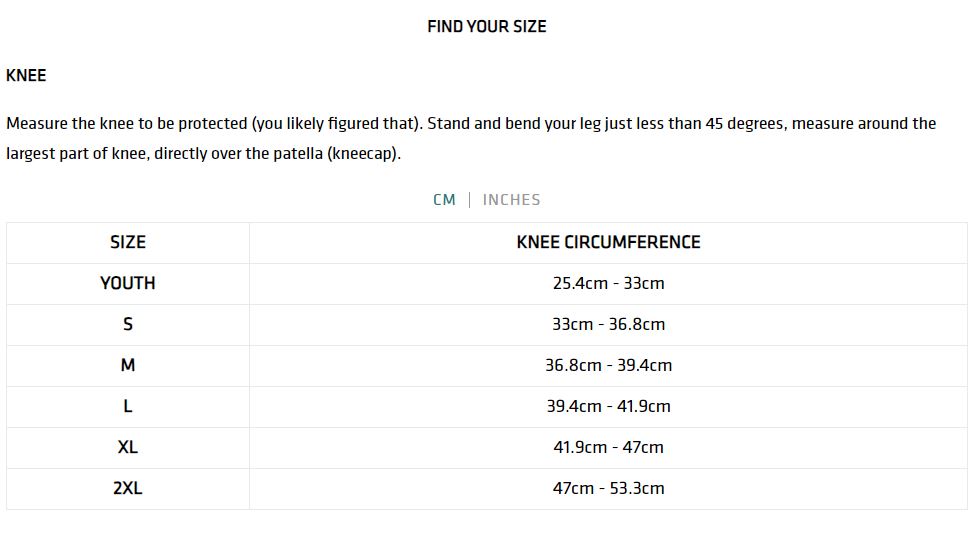Image resolution: width=974 pixels, height=534 pixels.
Task: Click the KNEE section heading
Action: pyautogui.click(x=26, y=75)
